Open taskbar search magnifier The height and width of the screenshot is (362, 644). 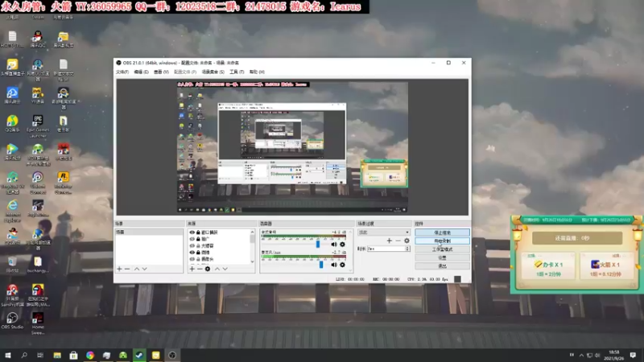(24, 355)
